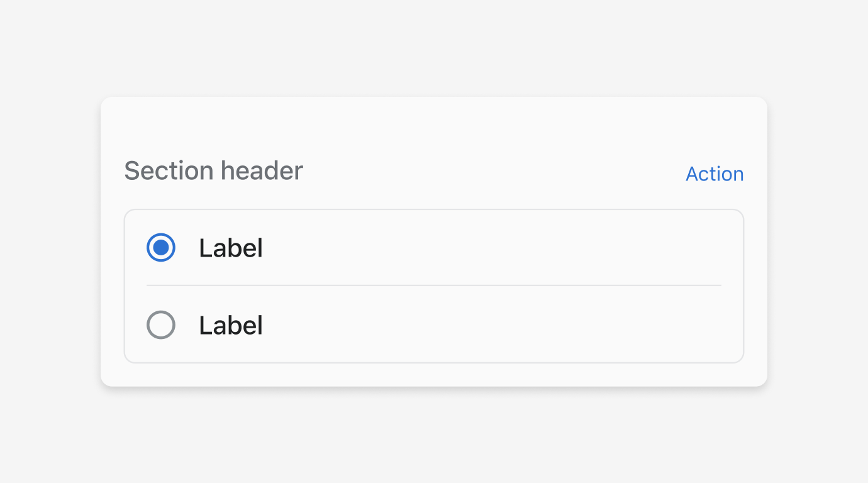This screenshot has width=868, height=483.
Task: Pick the Label text beside the unchecked radio
Action: tap(231, 325)
